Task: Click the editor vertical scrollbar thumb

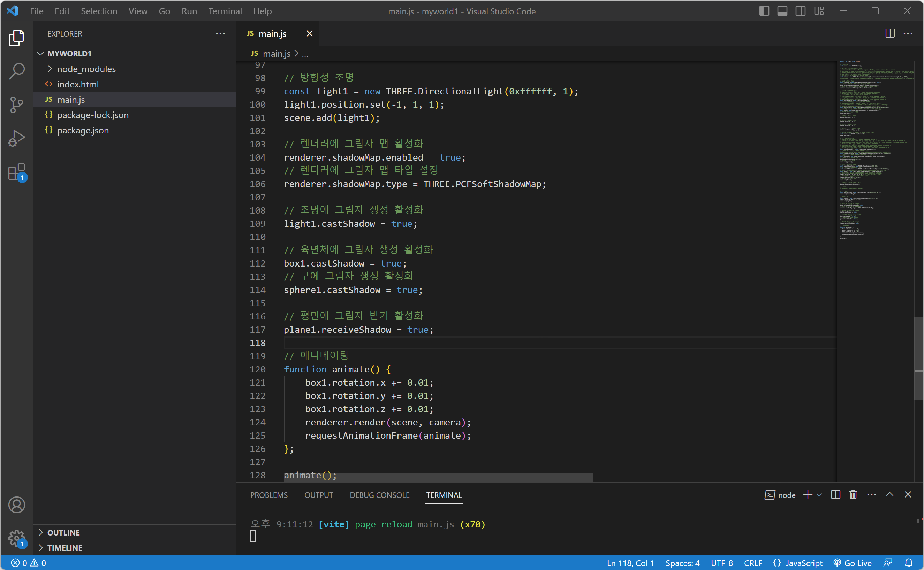Action: point(918,358)
